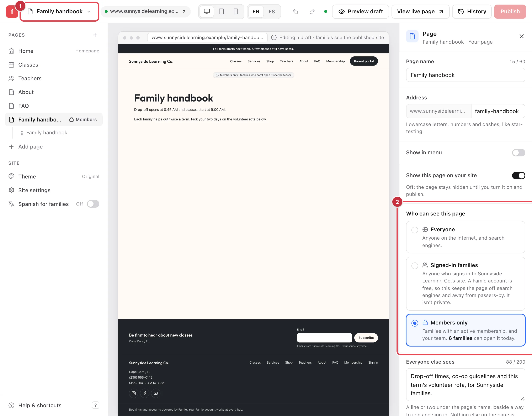The image size is (532, 416).
Task: Open Help & shortcuts
Action: click(35, 405)
